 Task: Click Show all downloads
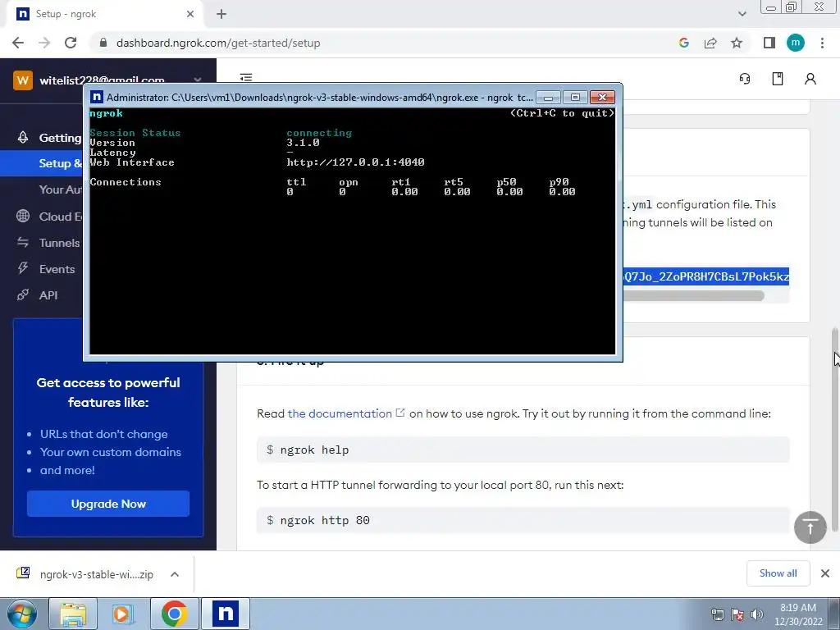[778, 573]
